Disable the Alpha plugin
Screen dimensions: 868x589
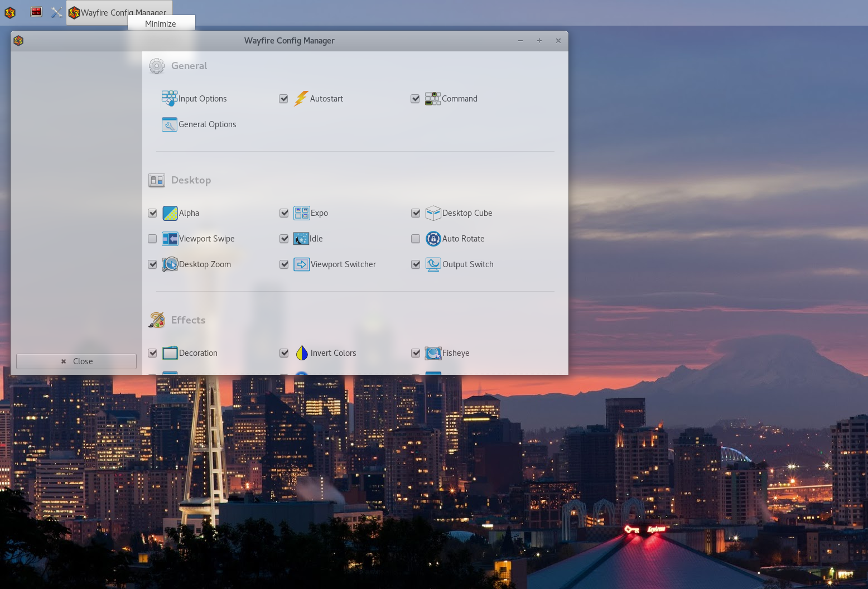click(152, 213)
